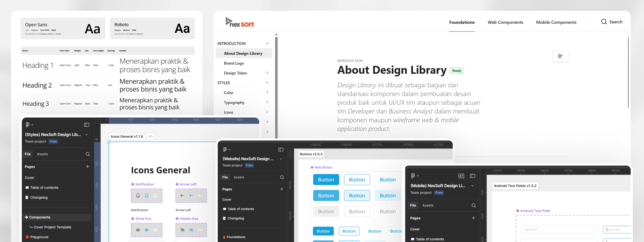This screenshot has width=644, height=242.
Task: Add page in Styles file Pages
Action: [x=87, y=167]
